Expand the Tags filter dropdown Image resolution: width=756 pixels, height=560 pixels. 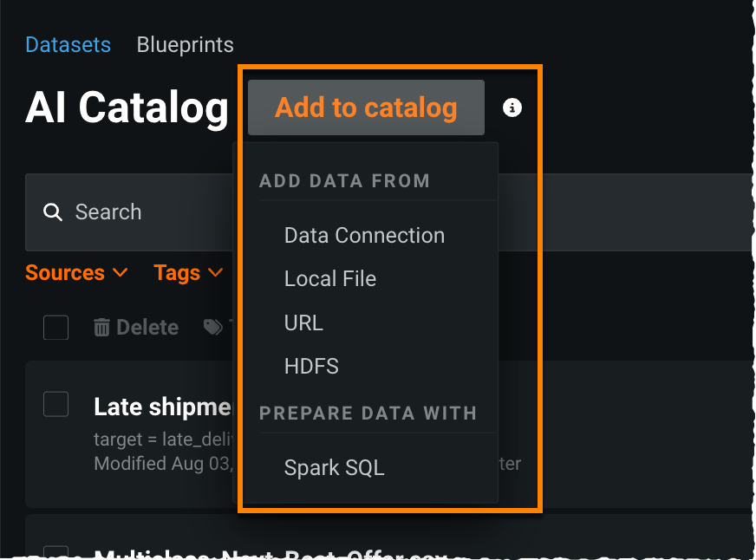tap(188, 273)
